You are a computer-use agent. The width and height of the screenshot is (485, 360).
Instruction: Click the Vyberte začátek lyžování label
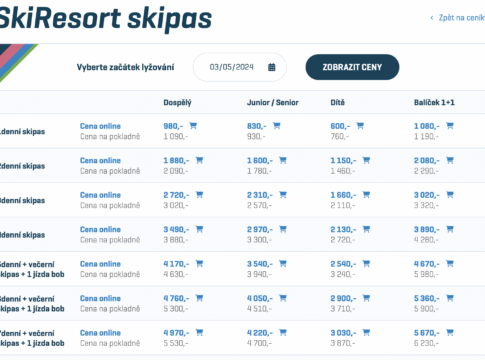pos(125,67)
